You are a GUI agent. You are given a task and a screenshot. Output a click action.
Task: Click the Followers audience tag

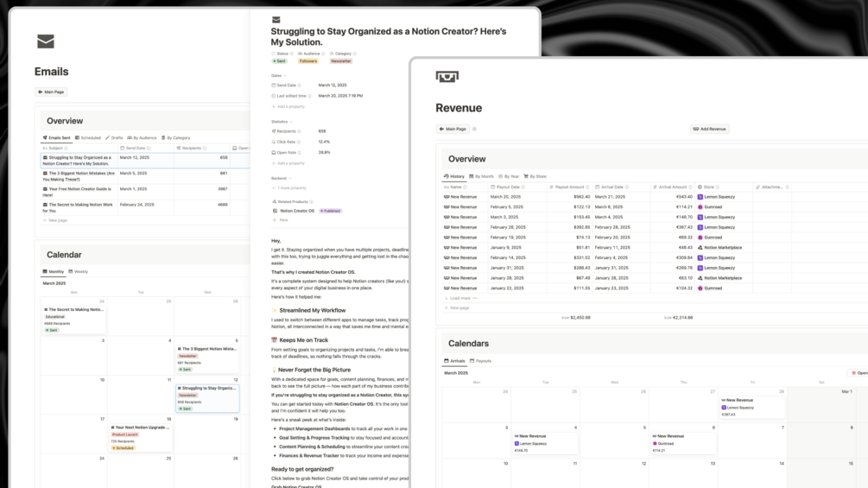tap(308, 61)
